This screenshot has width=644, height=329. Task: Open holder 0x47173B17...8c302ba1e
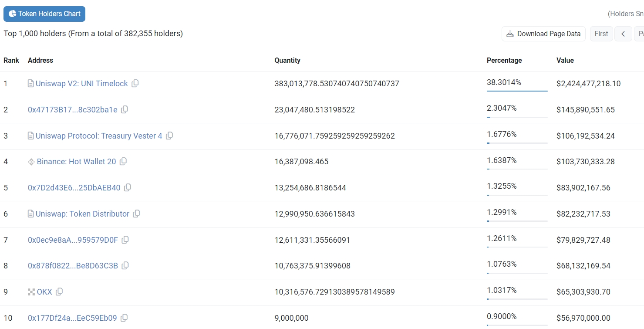73,109
